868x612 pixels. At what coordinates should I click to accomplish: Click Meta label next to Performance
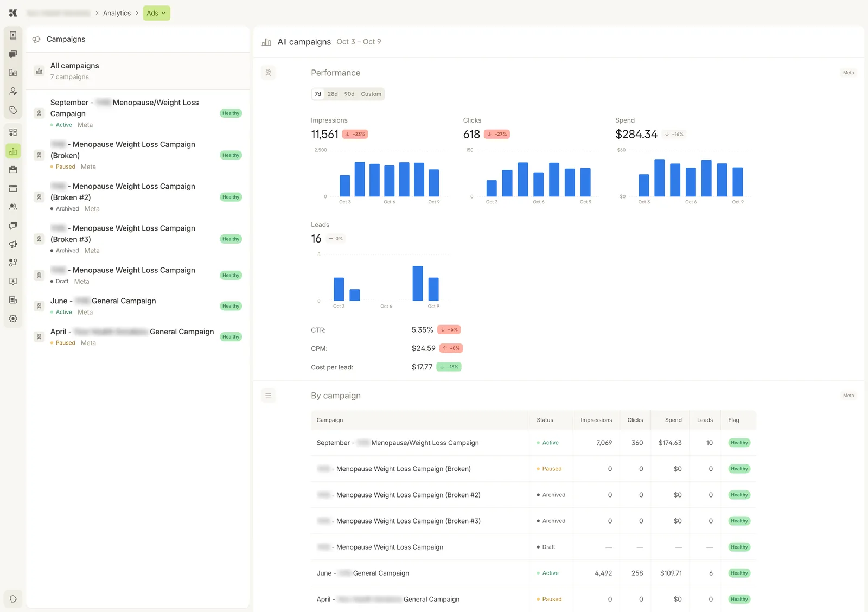(x=848, y=73)
